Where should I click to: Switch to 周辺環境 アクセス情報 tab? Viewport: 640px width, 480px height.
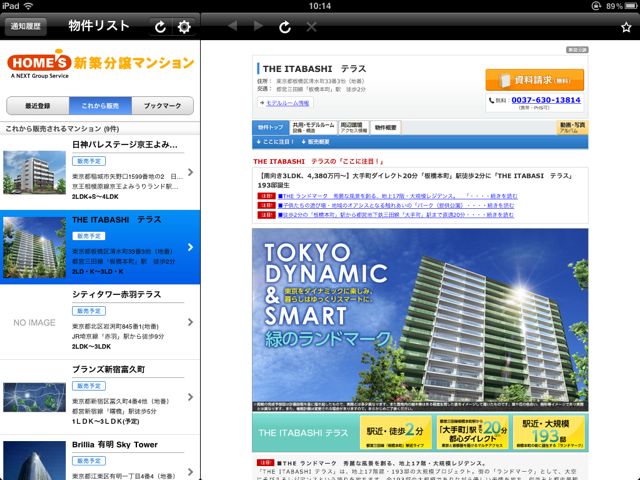354,127
